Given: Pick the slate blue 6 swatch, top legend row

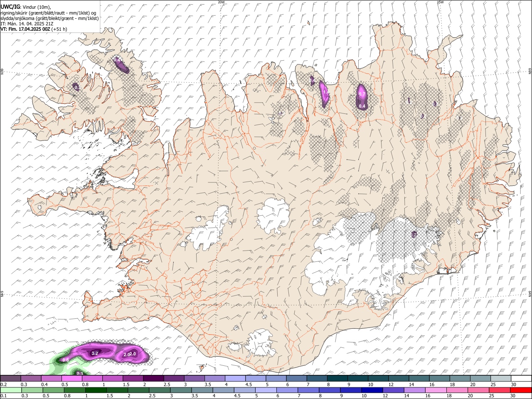Looking at the screenshot, I should [x=297, y=379].
